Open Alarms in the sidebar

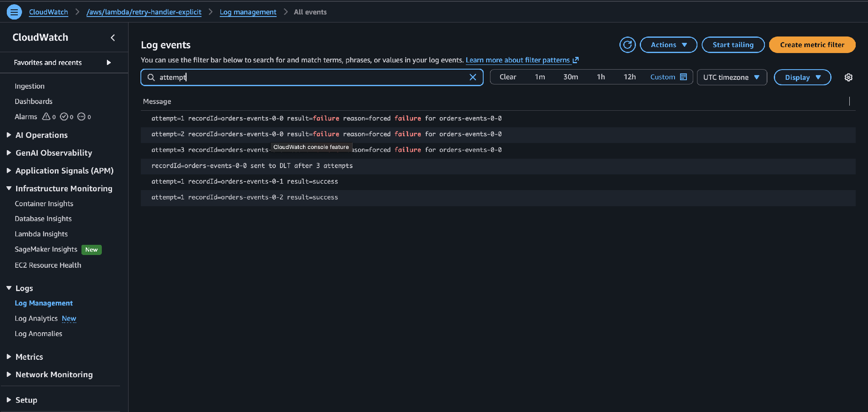click(x=26, y=117)
